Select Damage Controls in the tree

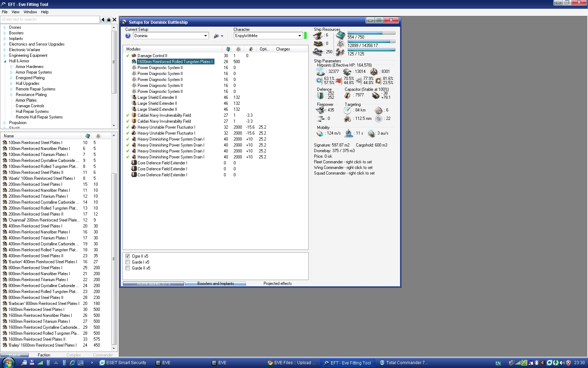coord(30,106)
